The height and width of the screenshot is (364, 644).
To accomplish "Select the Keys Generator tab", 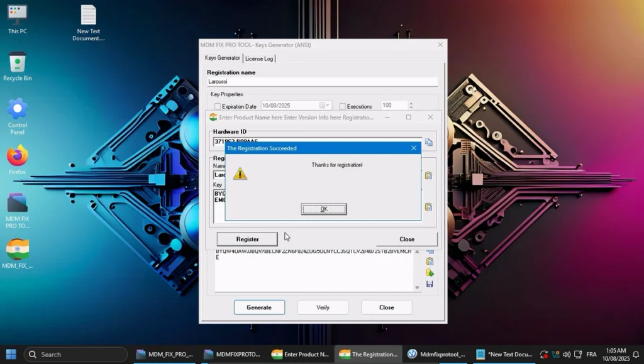I will point(223,58).
